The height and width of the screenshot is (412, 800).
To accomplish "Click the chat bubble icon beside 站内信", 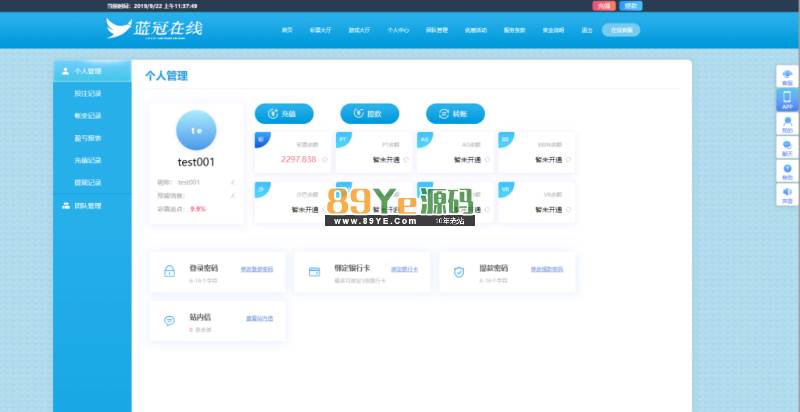I will pos(168,321).
